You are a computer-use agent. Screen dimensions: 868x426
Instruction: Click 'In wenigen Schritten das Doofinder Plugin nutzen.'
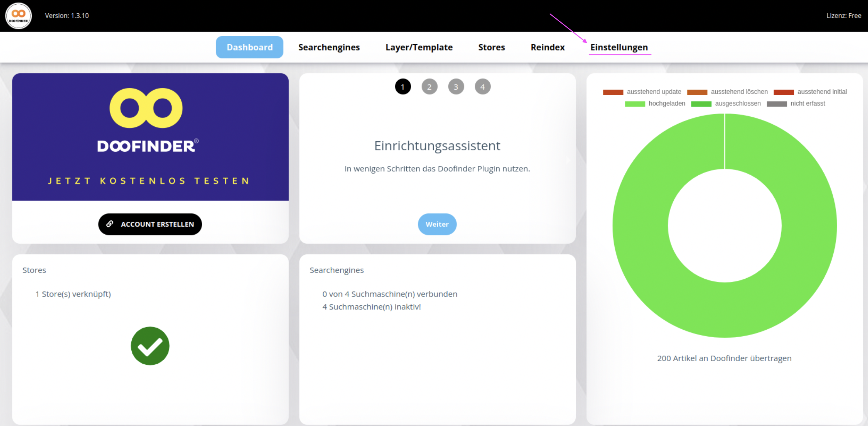tap(437, 169)
